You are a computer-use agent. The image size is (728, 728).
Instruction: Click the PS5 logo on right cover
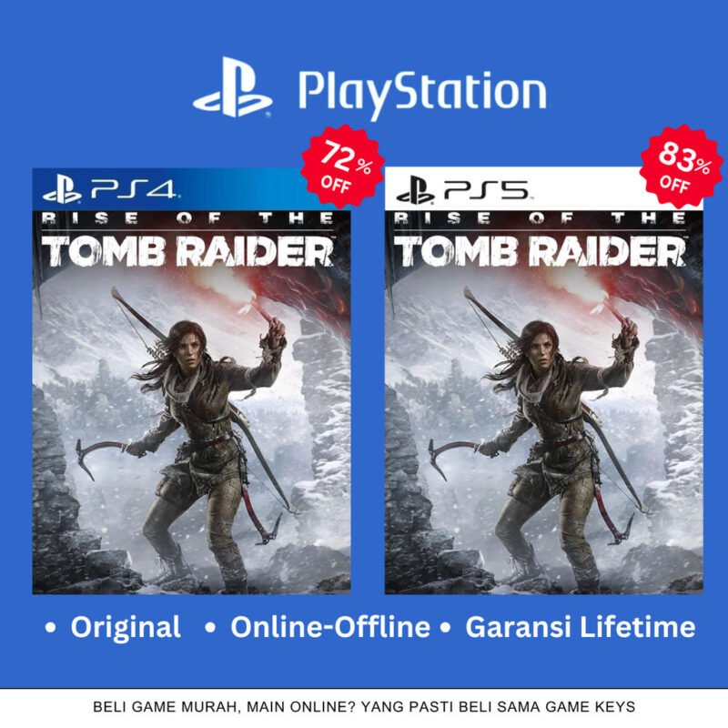coord(463,190)
